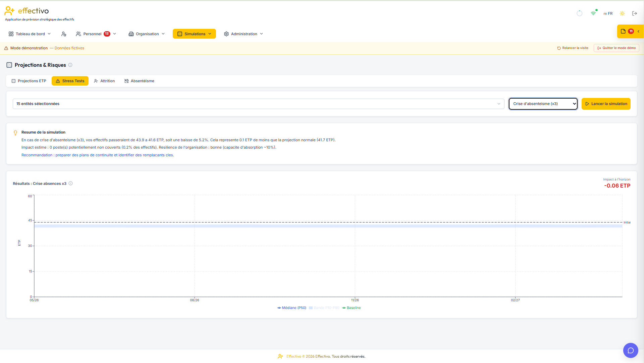Toggle Baseline legend series

(352, 308)
